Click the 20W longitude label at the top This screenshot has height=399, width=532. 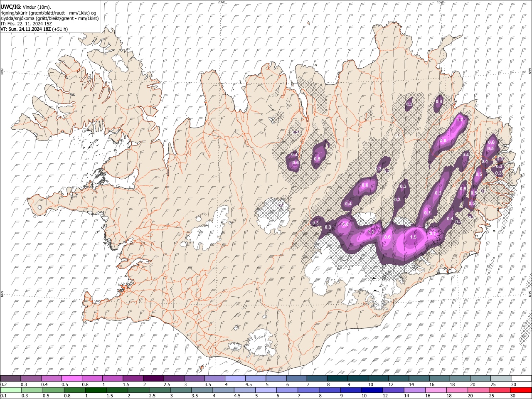221,2
